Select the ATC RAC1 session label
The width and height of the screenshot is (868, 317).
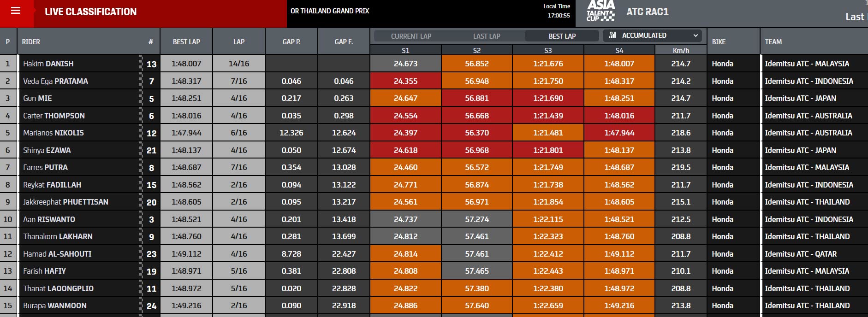tap(647, 12)
